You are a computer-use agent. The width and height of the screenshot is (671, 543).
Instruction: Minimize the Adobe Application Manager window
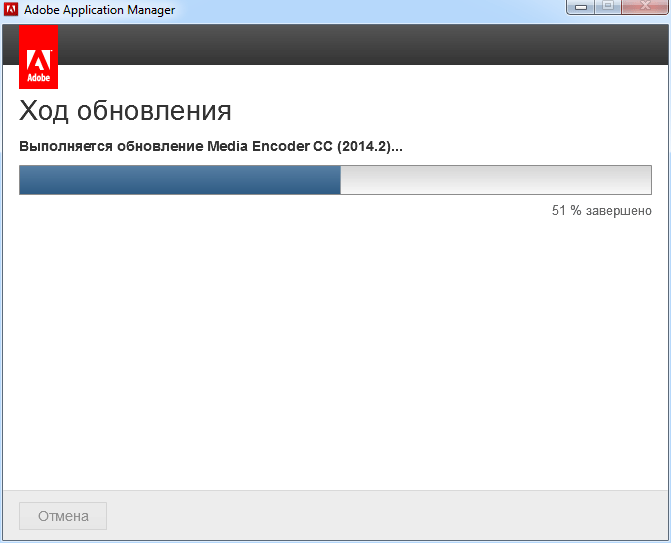(x=581, y=7)
